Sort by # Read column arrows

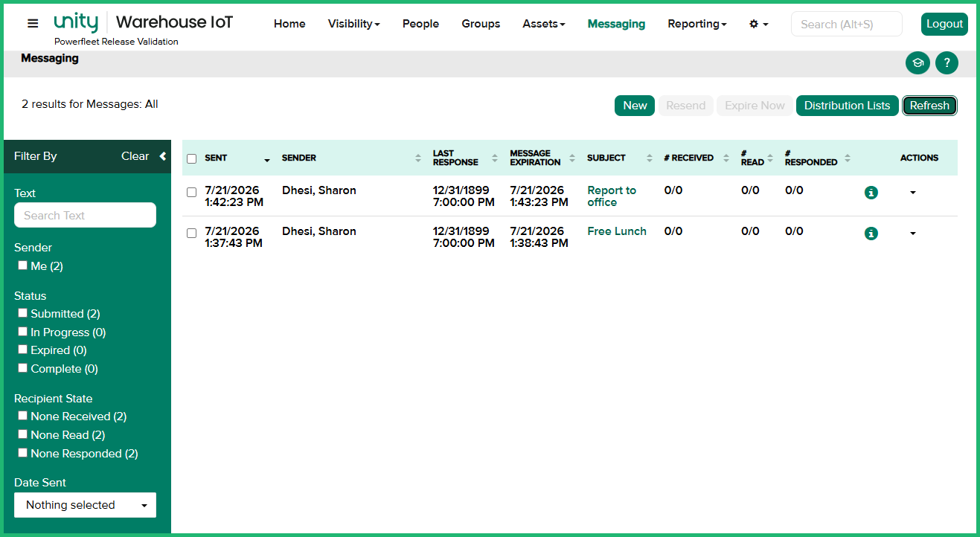pyautogui.click(x=770, y=158)
